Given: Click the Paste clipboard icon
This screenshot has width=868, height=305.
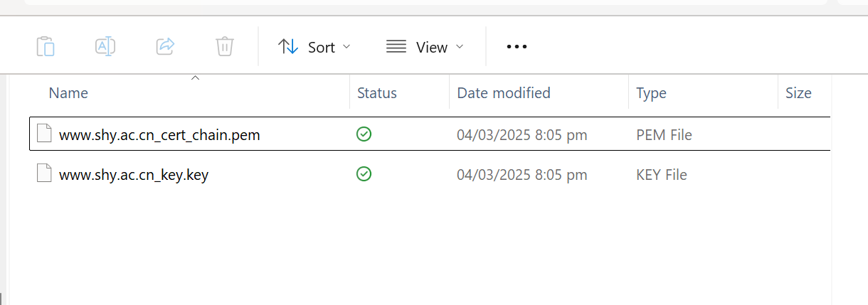Looking at the screenshot, I should 46,47.
